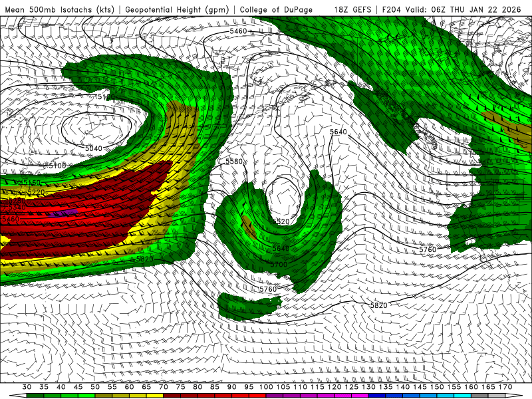Select the 5340 contour label
This screenshot has height=399, width=532.
17,207
